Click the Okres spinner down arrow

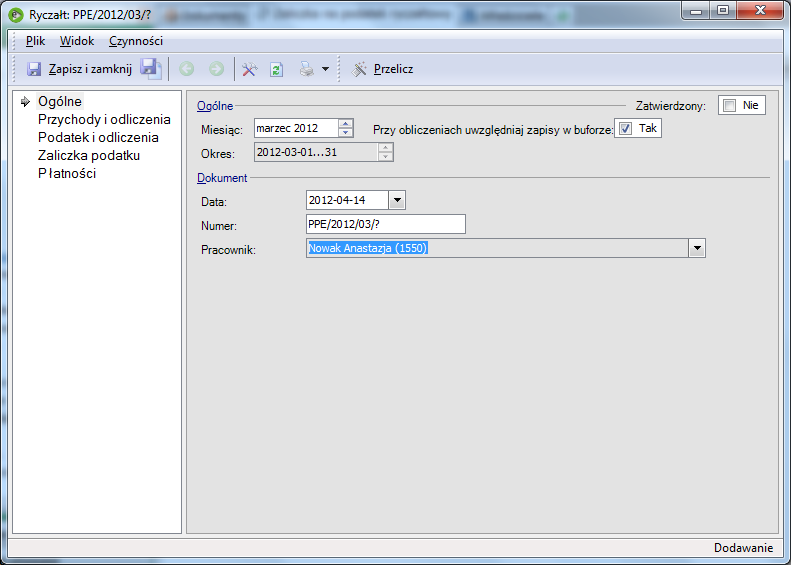pos(385,156)
